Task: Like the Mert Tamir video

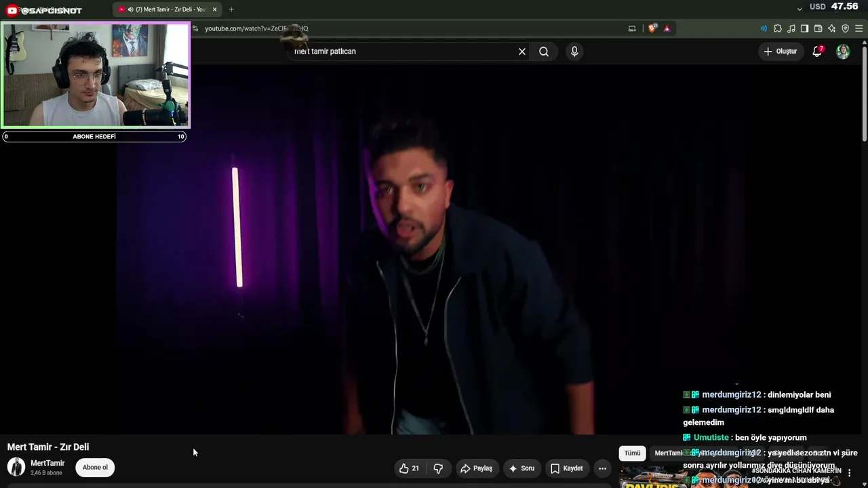Action: pos(410,468)
